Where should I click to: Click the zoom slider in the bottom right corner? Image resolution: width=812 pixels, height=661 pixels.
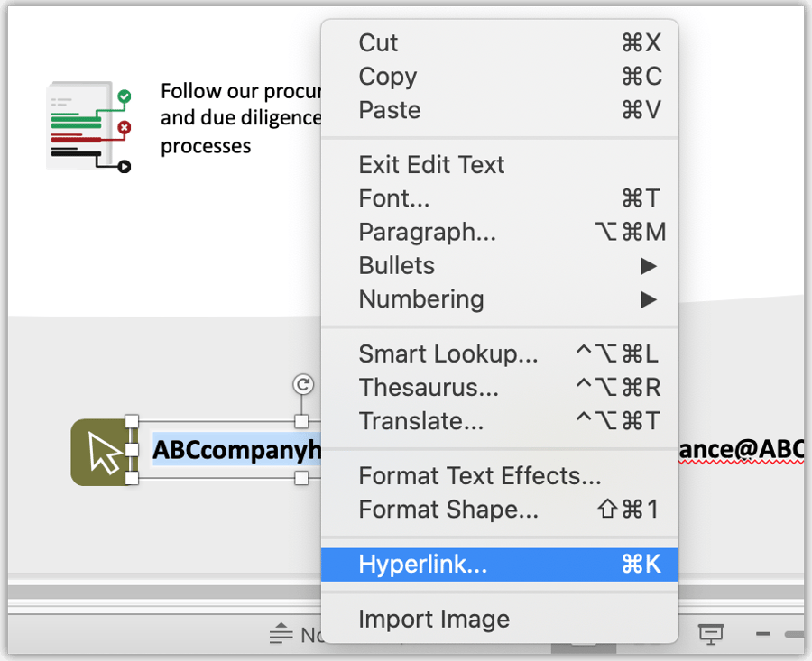pos(791,633)
